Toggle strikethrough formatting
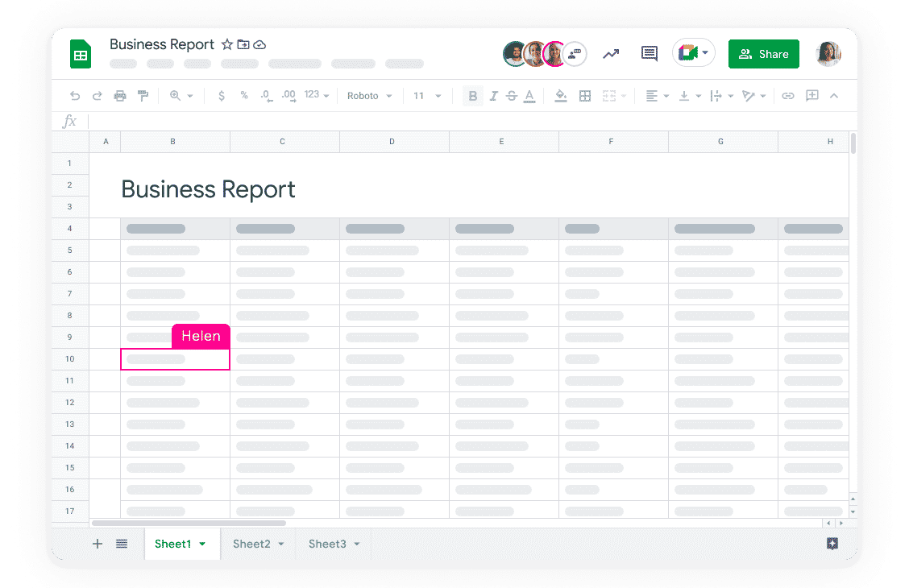The height and width of the screenshot is (588, 909). (x=512, y=96)
